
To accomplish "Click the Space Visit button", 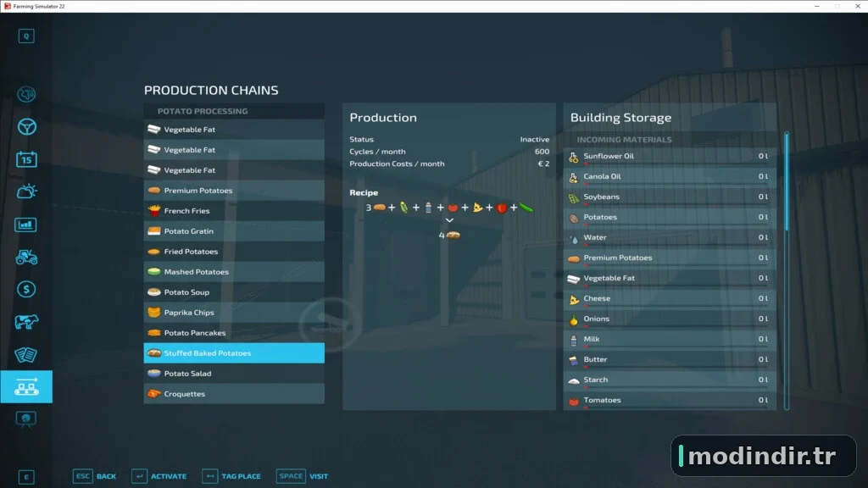I will pyautogui.click(x=303, y=476).
